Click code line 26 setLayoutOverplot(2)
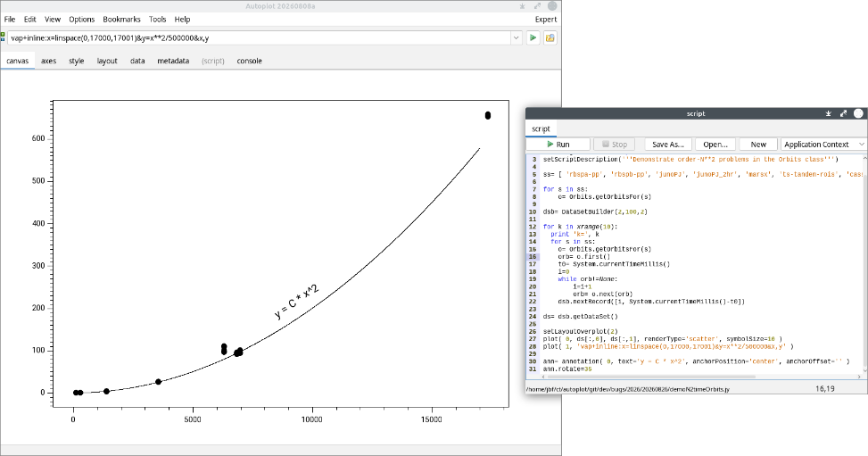 pyautogui.click(x=580, y=331)
